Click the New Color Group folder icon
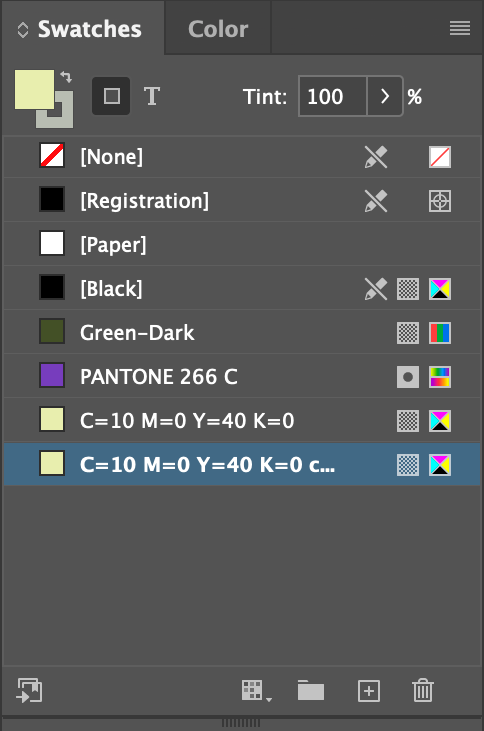This screenshot has width=484, height=731. tap(311, 690)
